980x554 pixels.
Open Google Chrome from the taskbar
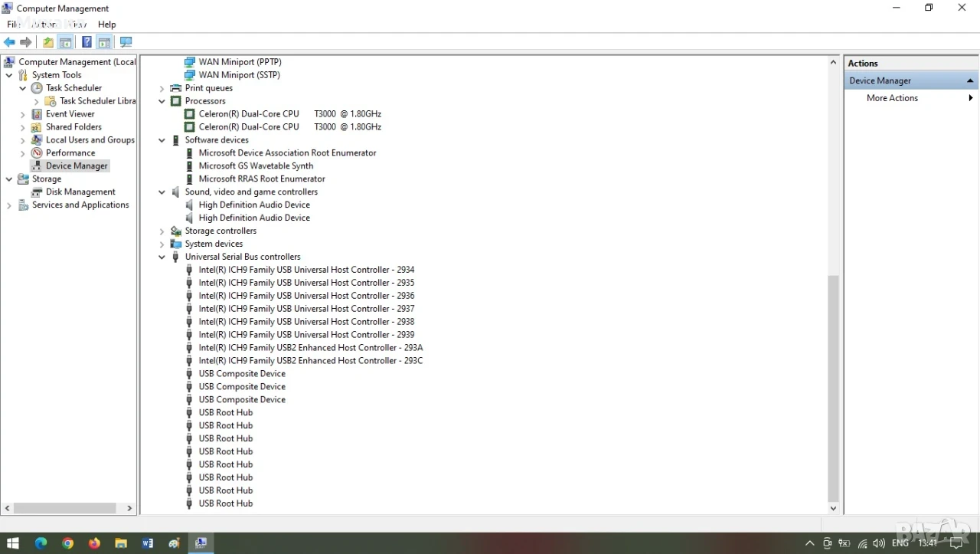pyautogui.click(x=67, y=543)
